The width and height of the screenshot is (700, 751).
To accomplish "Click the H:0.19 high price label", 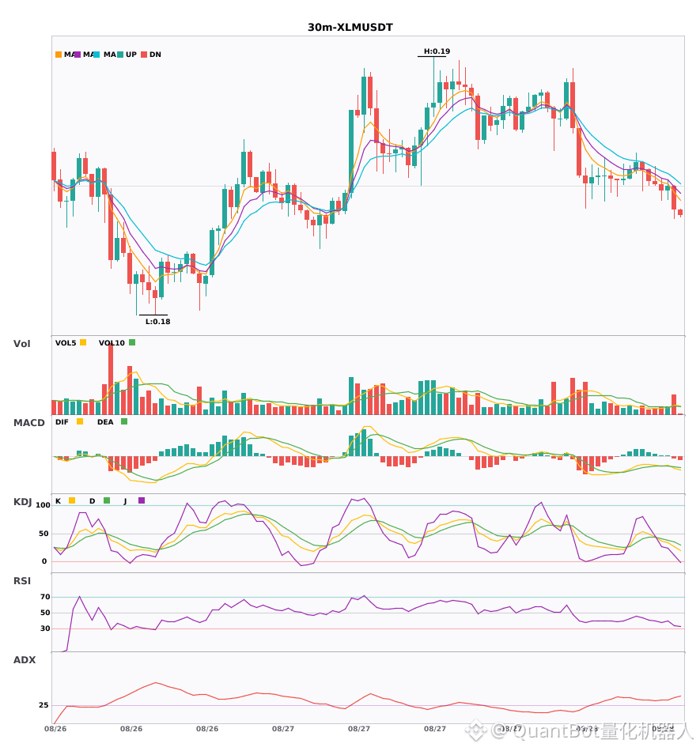I will click(437, 51).
